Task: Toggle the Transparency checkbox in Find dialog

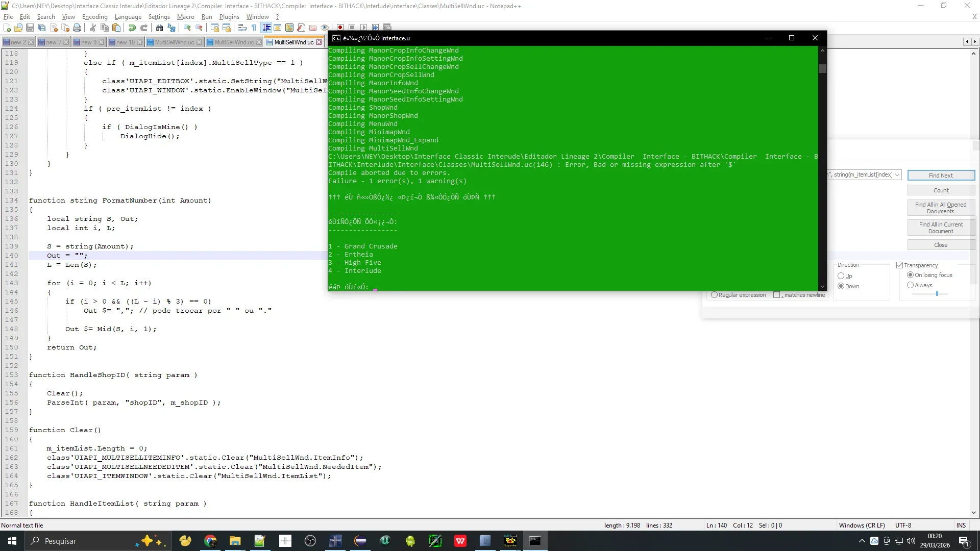Action: coord(900,265)
